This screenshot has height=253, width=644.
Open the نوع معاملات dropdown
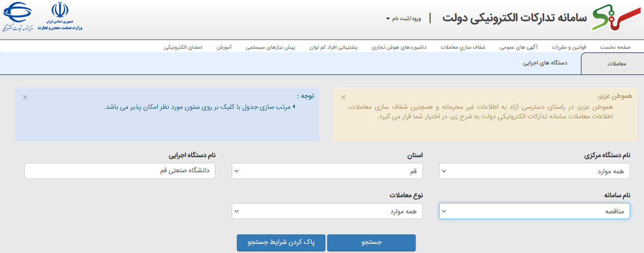[x=327, y=211]
